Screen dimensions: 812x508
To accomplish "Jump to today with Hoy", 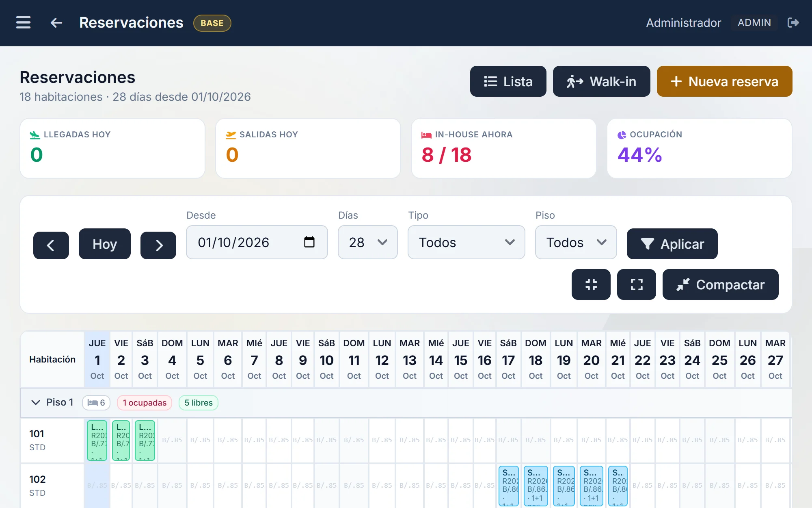I will (x=105, y=244).
